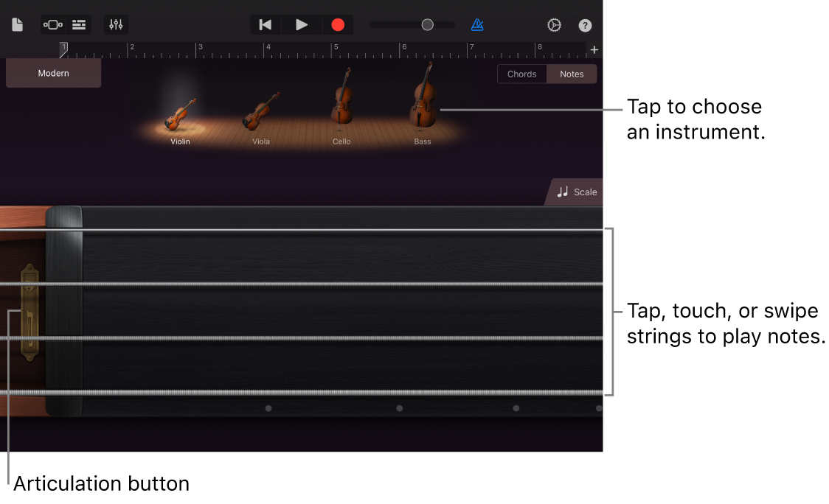This screenshot has height=504, width=829.
Task: Switch to the Tracks view
Action: (78, 24)
